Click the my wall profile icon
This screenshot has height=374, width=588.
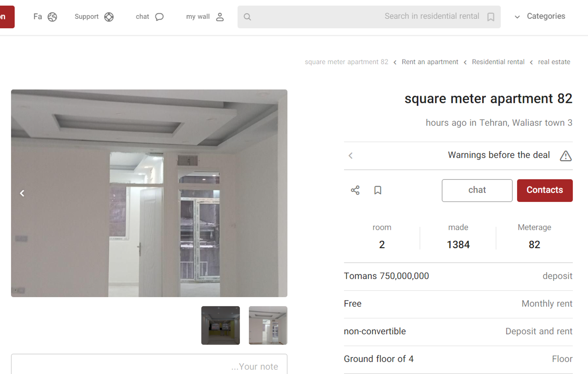(220, 17)
